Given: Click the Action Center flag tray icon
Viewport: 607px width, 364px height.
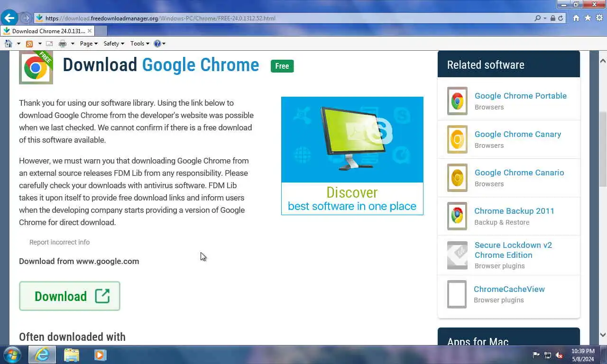Looking at the screenshot, I should (x=536, y=355).
